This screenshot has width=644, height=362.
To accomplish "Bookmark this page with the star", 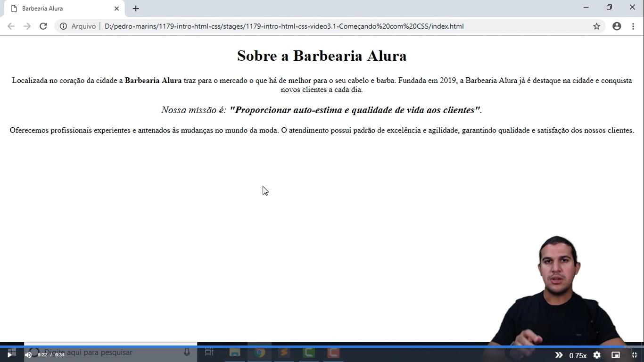I will [596, 26].
